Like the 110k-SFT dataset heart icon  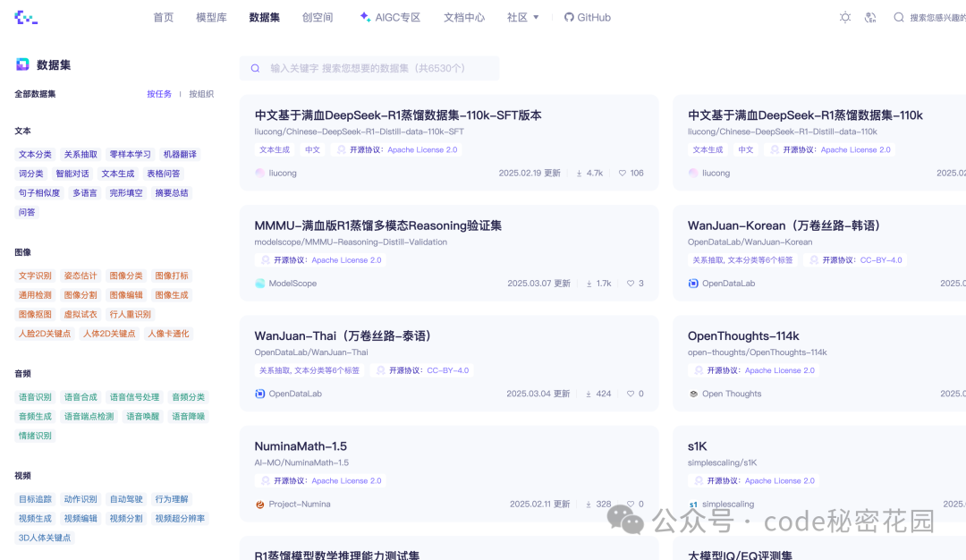click(x=623, y=174)
